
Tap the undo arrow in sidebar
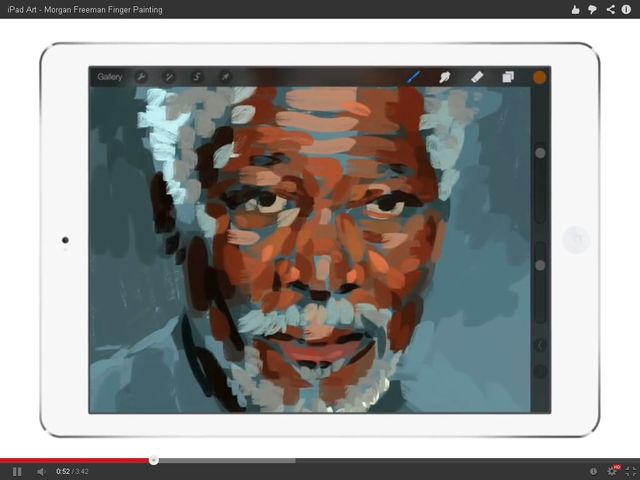540,346
